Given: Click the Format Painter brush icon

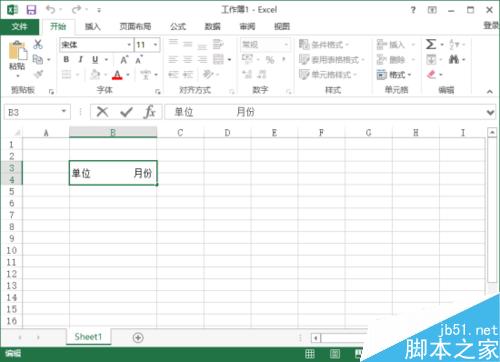Looking at the screenshot, I should pyautogui.click(x=39, y=74).
